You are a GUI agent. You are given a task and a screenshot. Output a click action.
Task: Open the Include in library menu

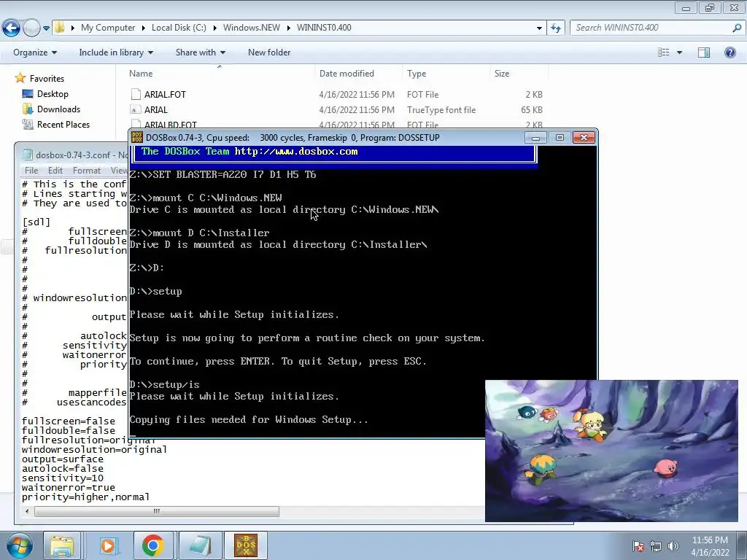116,52
